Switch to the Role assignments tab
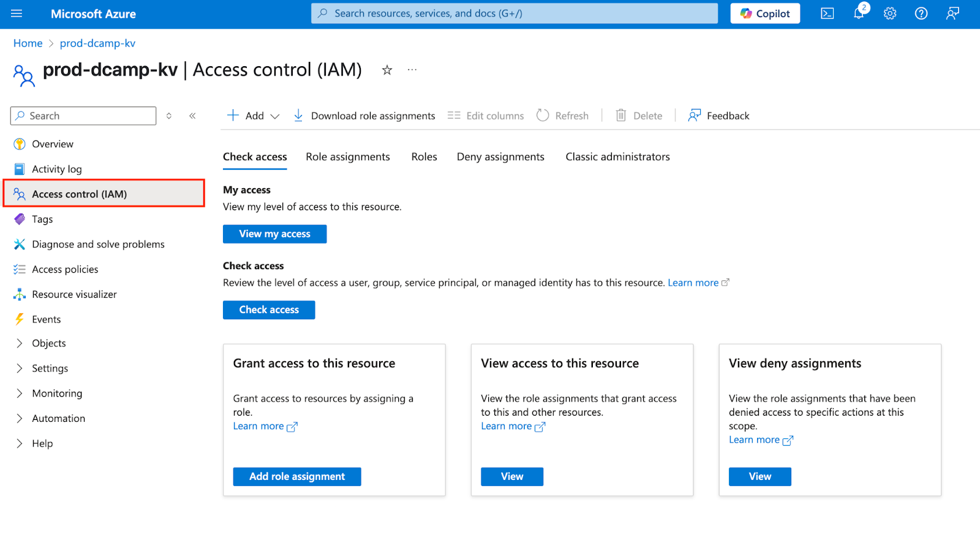This screenshot has width=980, height=545. pyautogui.click(x=348, y=157)
